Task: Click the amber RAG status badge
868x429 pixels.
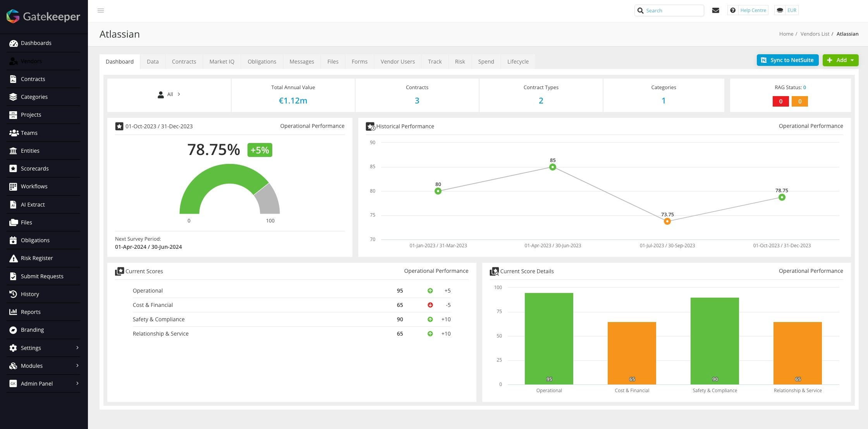Action: click(800, 102)
